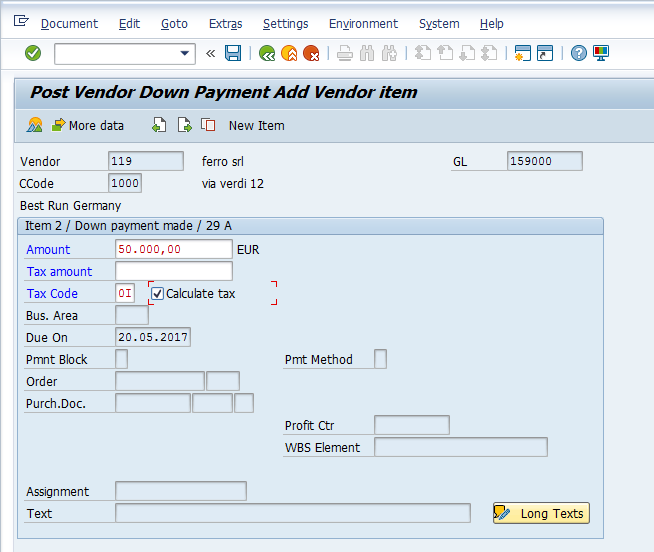Image resolution: width=654 pixels, height=552 pixels.
Task: Click the Save diskette icon
Action: pyautogui.click(x=233, y=53)
